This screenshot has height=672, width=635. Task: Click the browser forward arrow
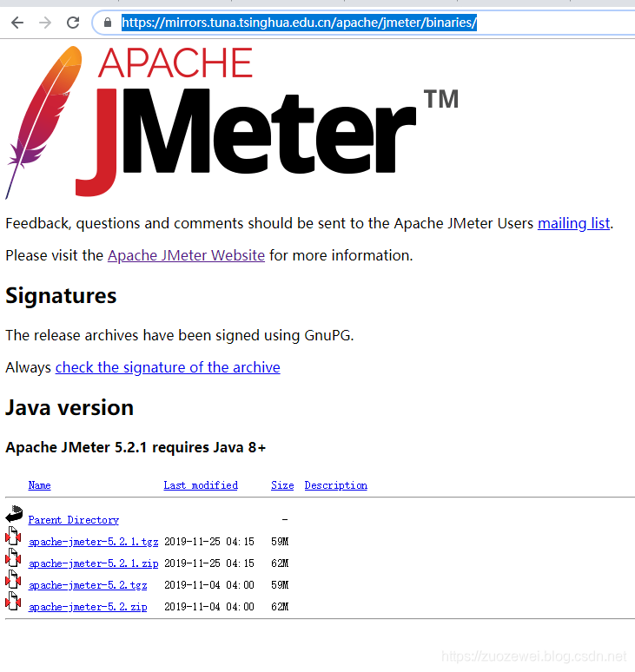pyautogui.click(x=45, y=23)
